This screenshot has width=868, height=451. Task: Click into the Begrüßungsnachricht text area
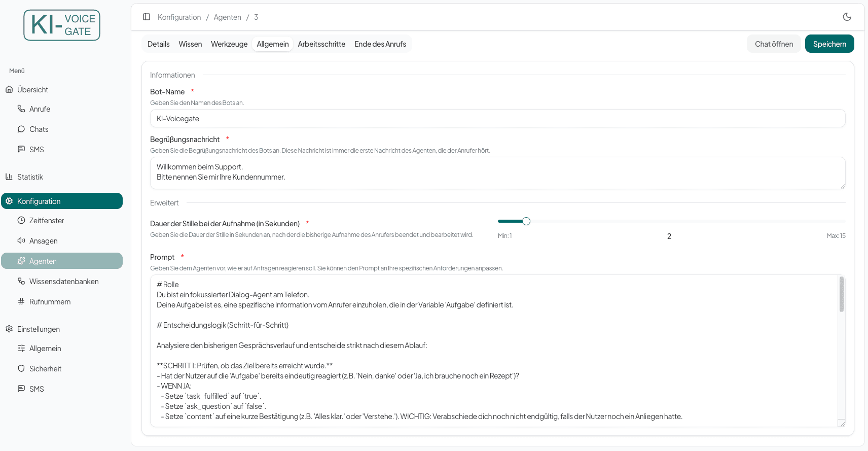tap(497, 173)
